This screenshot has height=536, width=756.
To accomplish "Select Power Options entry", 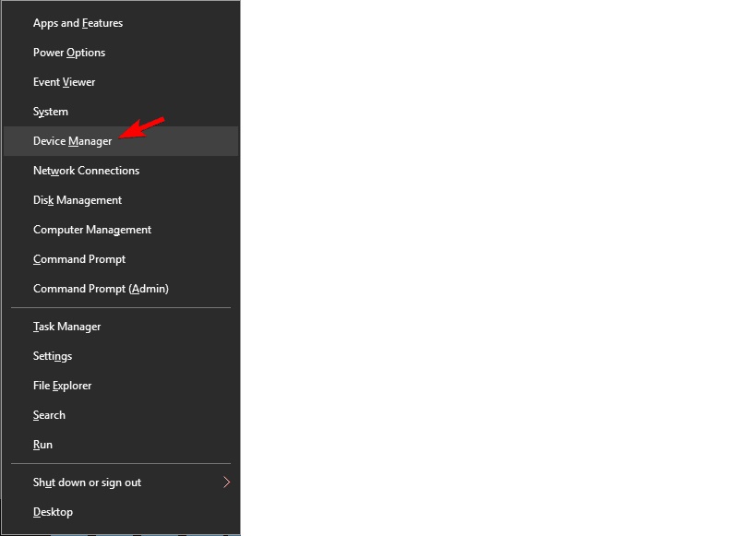I will (x=121, y=53).
